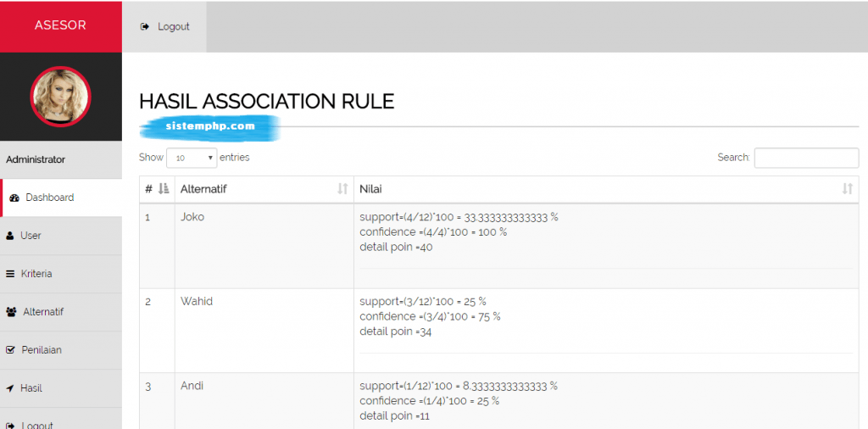Click the # column header
Screen dimensions: 868x429
tap(157, 189)
